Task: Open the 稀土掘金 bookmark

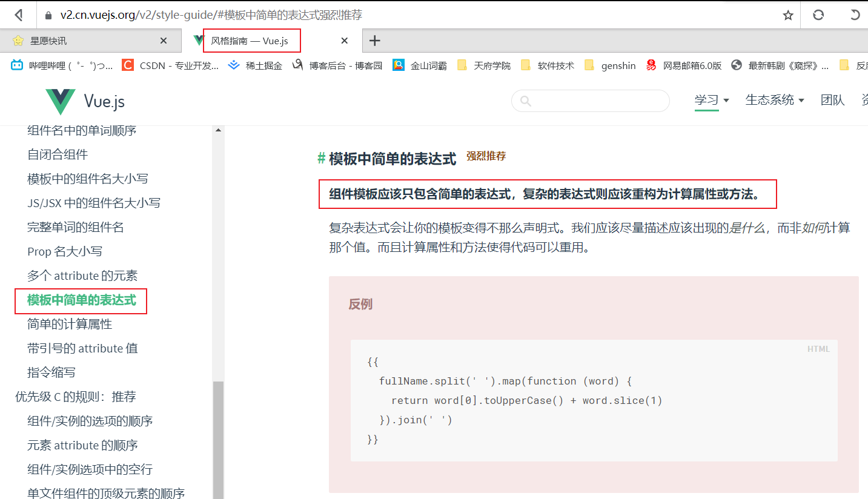Action: (x=255, y=65)
